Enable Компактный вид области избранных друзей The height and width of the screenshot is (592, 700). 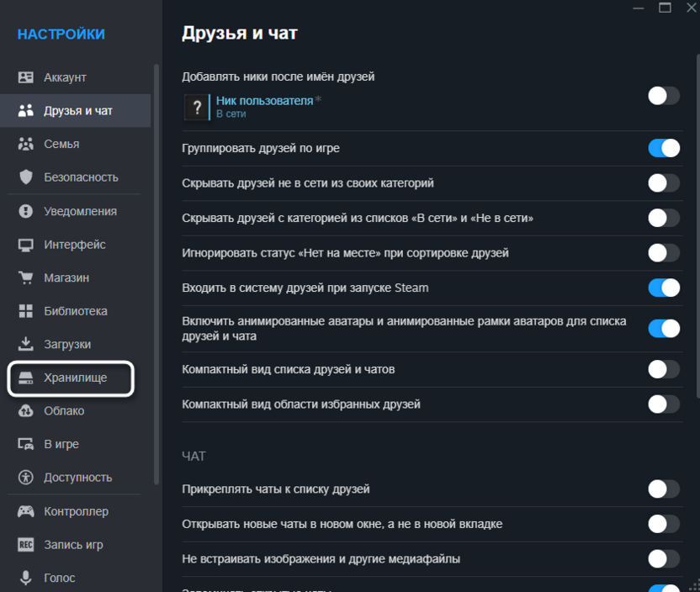(x=664, y=404)
